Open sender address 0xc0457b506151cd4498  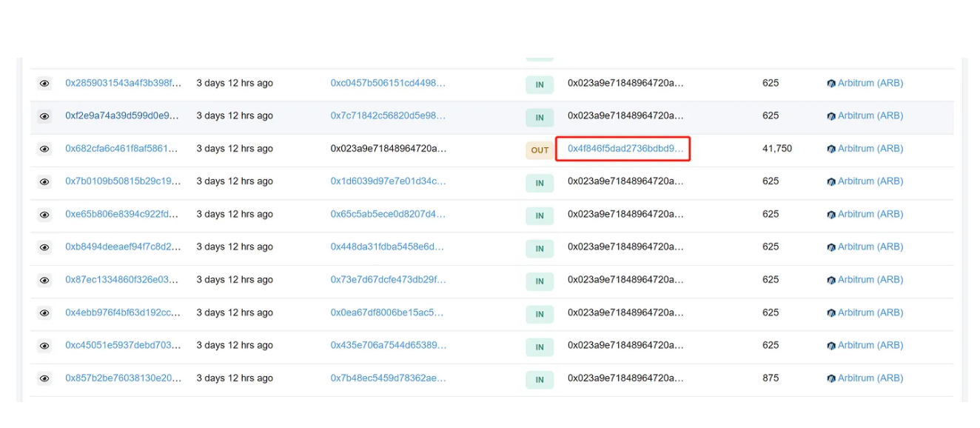(388, 83)
